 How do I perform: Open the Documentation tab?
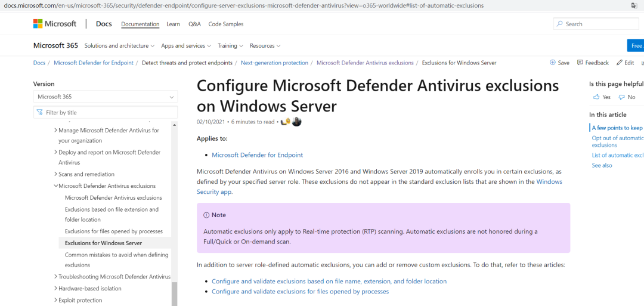140,24
